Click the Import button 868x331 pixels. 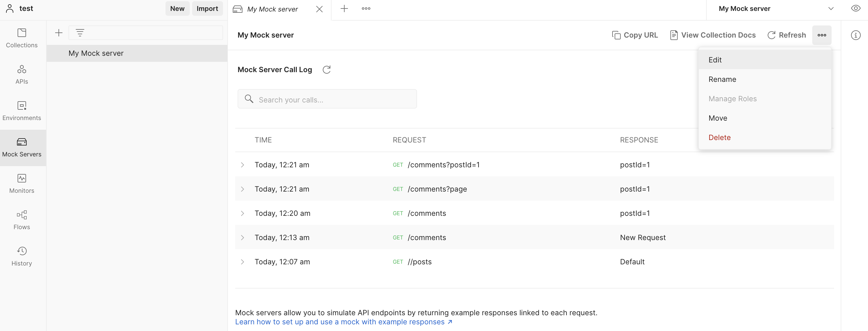click(207, 8)
